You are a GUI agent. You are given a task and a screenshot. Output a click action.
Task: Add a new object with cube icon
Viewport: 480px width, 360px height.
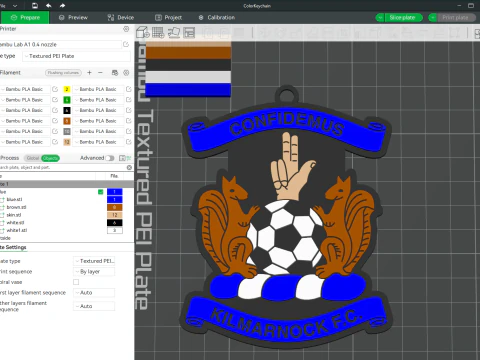point(143,32)
